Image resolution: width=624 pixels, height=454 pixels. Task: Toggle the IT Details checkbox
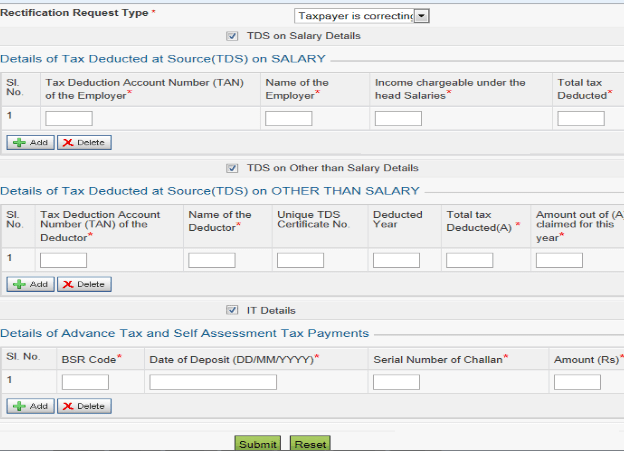click(233, 311)
